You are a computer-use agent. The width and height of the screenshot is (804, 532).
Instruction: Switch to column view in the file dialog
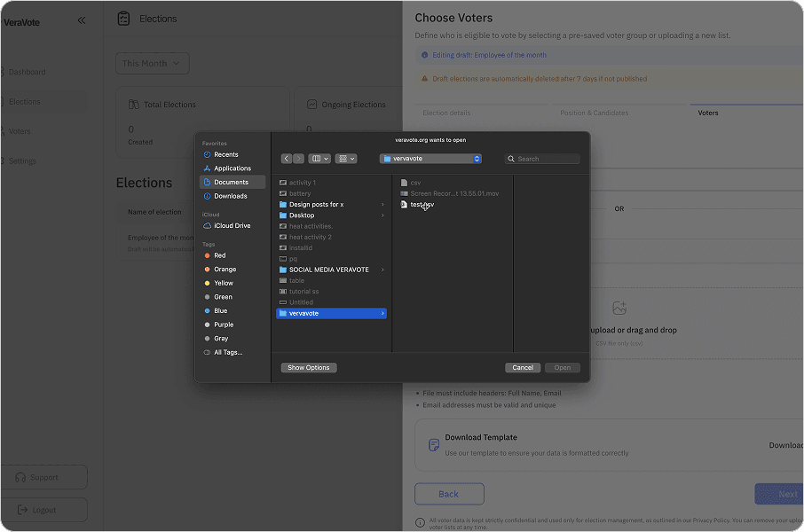click(x=318, y=158)
